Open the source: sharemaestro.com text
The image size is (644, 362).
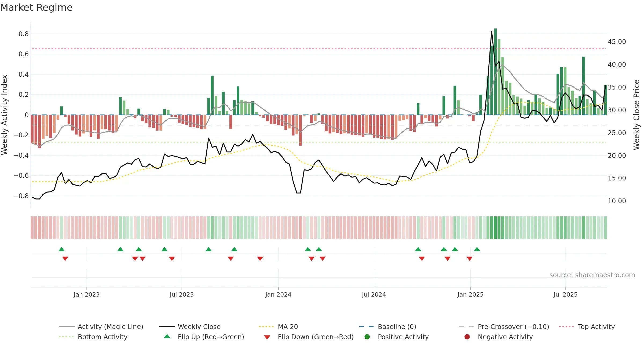(x=592, y=275)
